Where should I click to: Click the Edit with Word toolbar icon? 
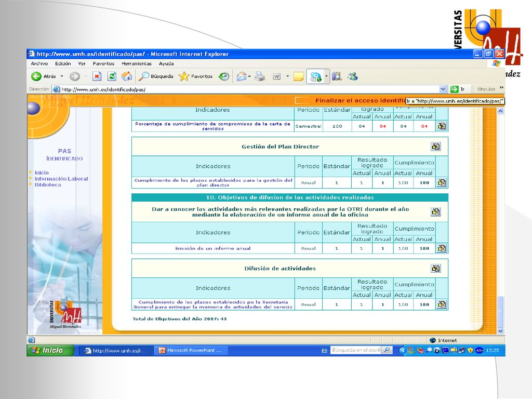277,76
